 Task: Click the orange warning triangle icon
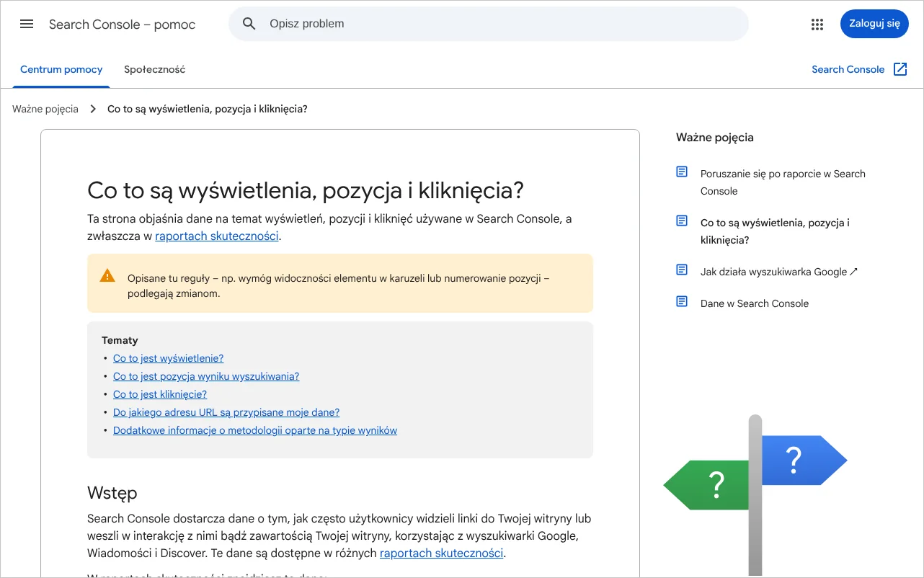[107, 275]
